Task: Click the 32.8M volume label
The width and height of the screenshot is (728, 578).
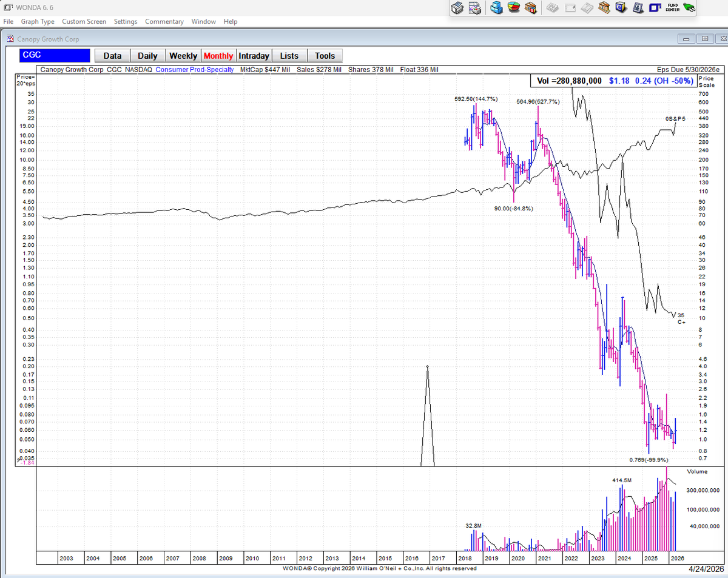Action: click(x=473, y=525)
